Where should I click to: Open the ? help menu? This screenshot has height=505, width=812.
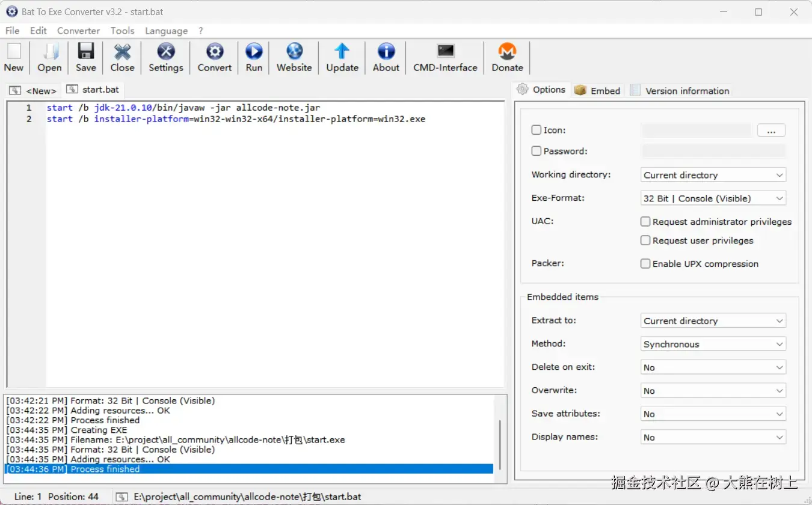click(x=201, y=31)
